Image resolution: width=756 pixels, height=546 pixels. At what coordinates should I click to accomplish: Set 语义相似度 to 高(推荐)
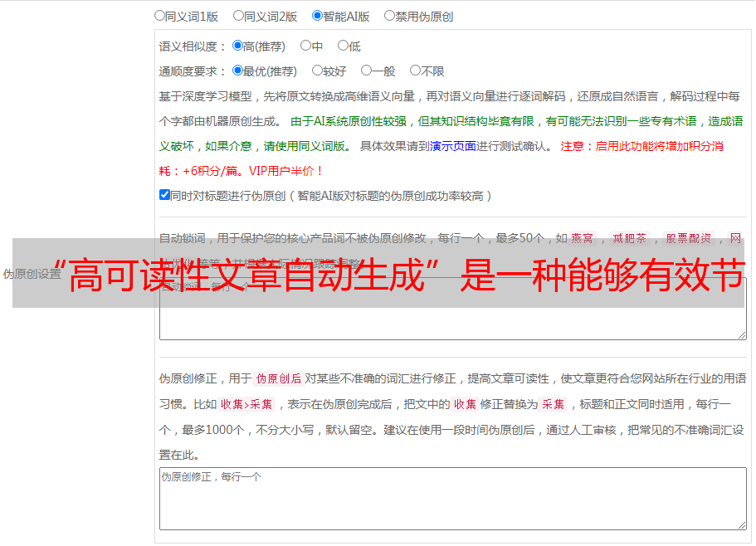(237, 46)
